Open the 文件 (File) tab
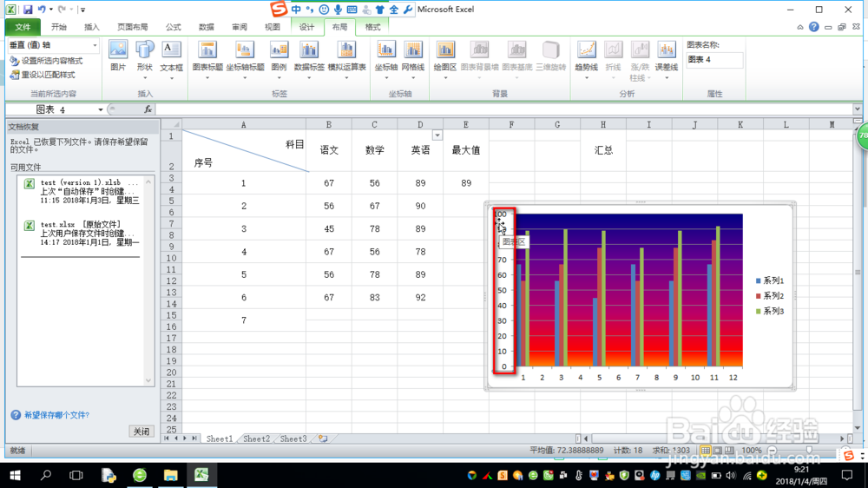 (x=23, y=27)
